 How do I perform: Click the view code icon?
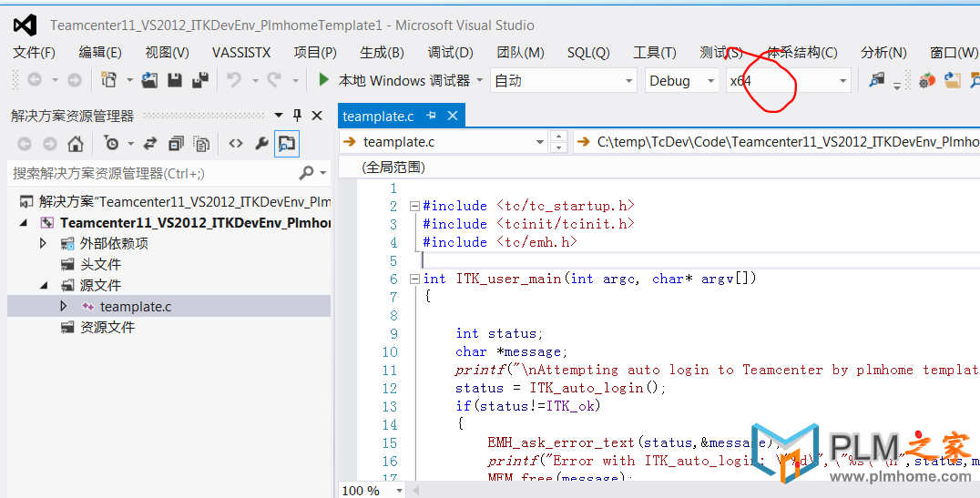[236, 144]
